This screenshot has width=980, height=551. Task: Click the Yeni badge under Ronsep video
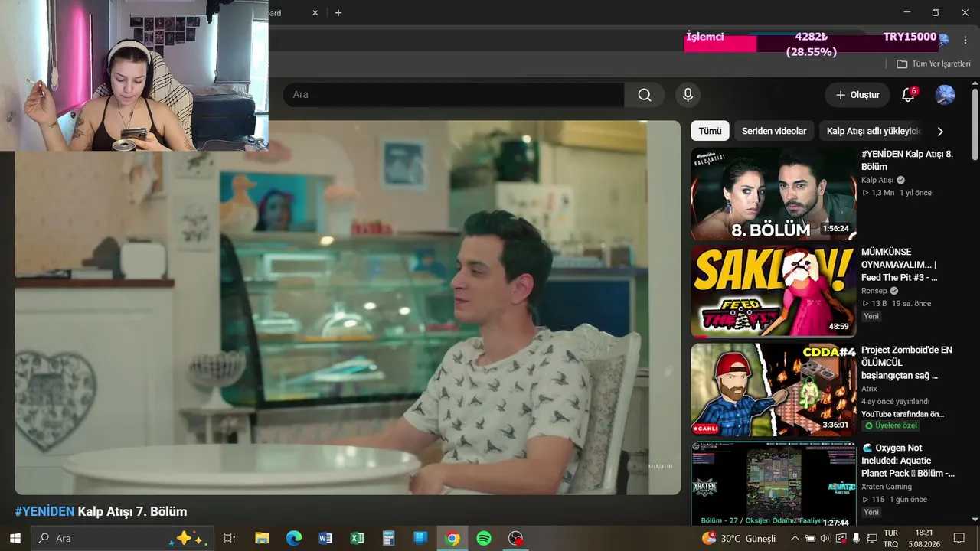[871, 316]
